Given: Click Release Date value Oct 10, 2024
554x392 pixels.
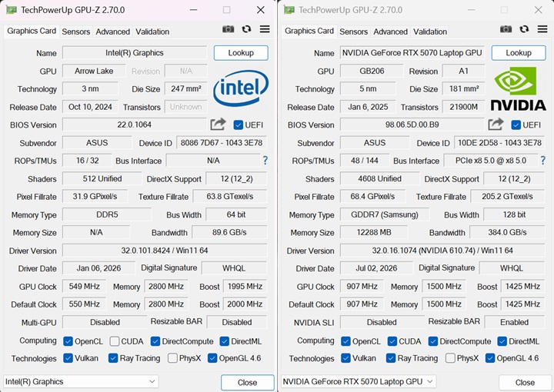Looking at the screenshot, I should point(90,107).
